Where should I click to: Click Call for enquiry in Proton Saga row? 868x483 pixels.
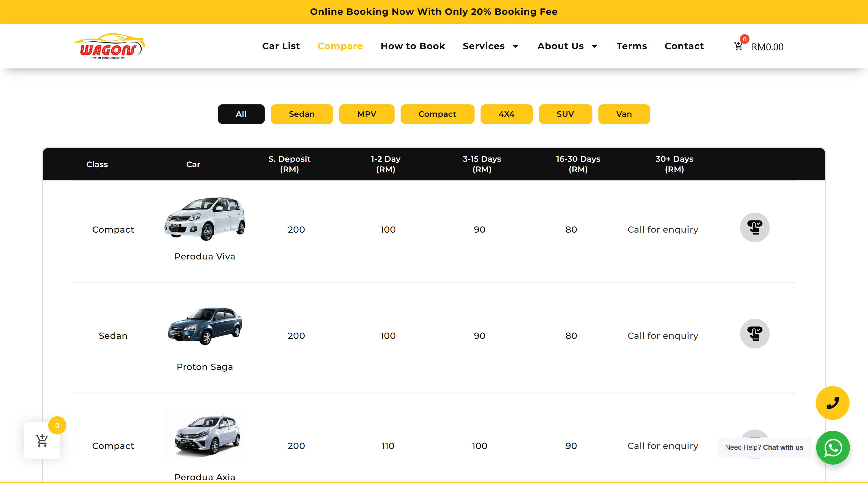(662, 336)
